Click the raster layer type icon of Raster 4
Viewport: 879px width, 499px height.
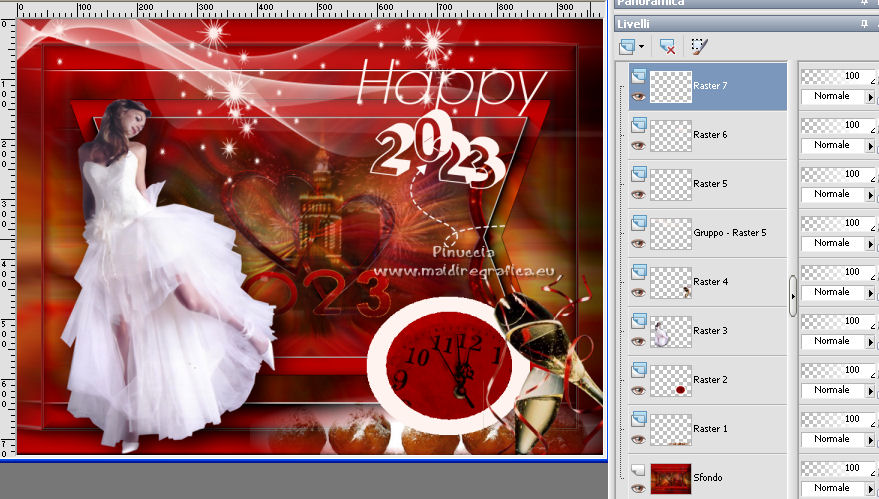pos(639,272)
